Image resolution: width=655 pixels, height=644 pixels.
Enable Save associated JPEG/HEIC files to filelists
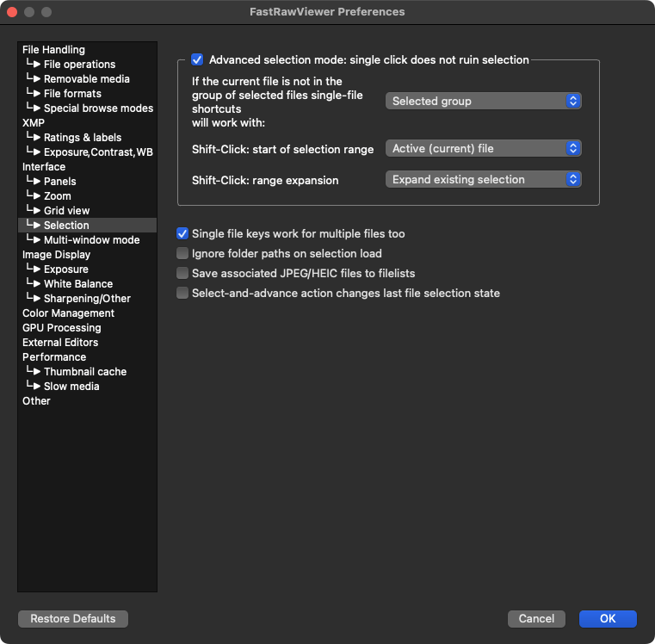click(182, 274)
